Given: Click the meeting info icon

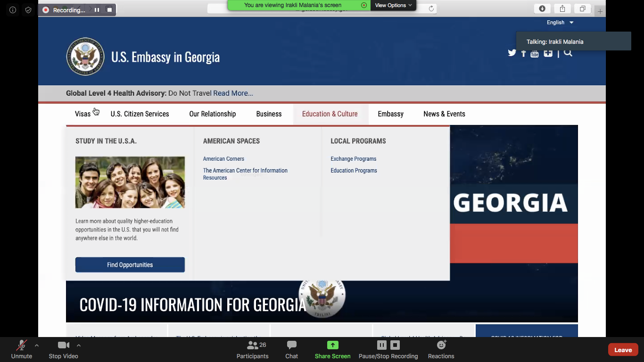Looking at the screenshot, I should click(x=13, y=10).
